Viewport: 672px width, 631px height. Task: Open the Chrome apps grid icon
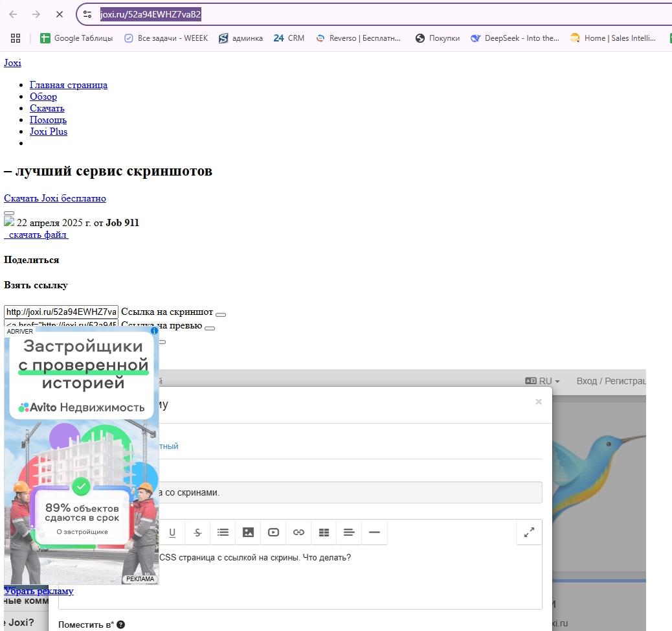pos(16,38)
